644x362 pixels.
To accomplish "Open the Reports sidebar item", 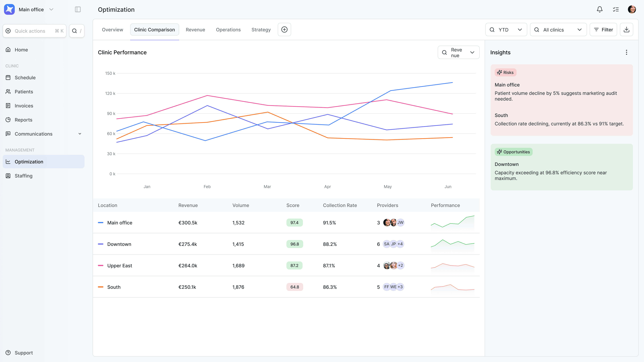I will [x=23, y=120].
